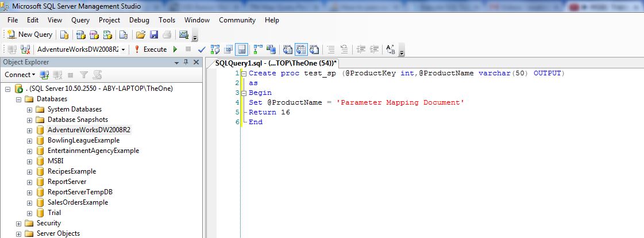The image size is (644, 238).
Task: Click the Database Engine Query icon
Action: coord(64,34)
